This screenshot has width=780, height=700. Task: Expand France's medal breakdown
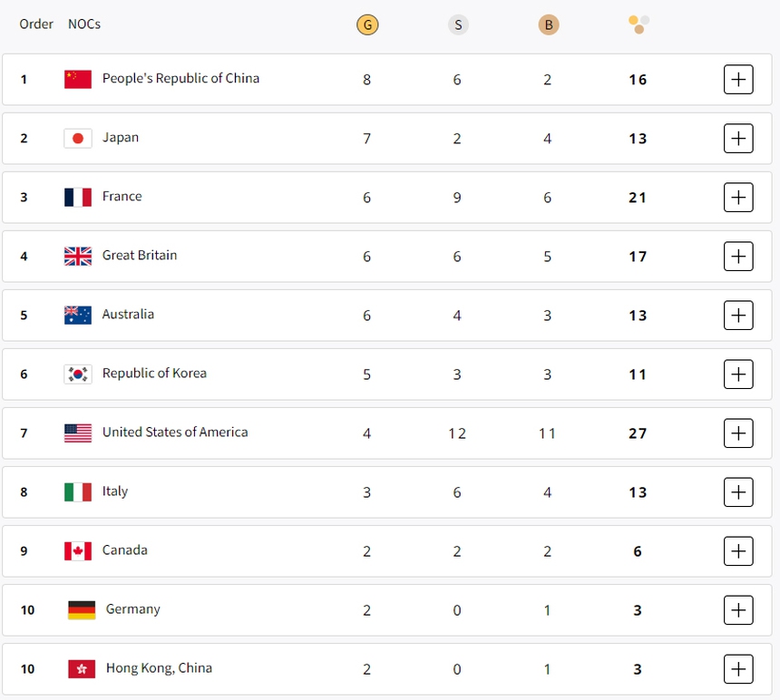(738, 197)
